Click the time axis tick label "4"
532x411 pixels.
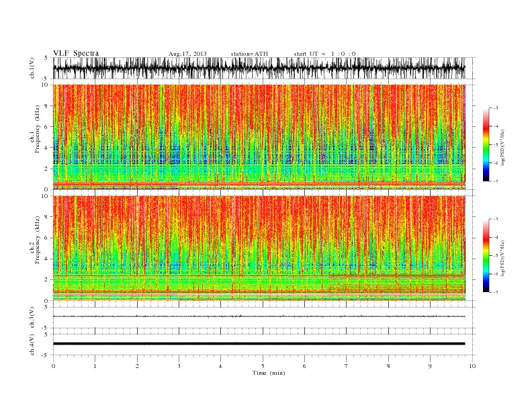(220, 366)
